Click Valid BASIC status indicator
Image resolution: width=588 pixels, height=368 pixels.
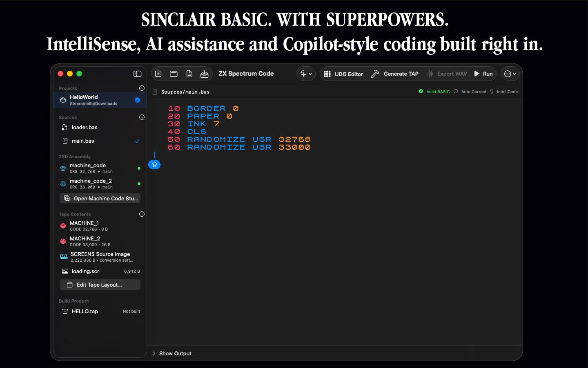(x=434, y=92)
